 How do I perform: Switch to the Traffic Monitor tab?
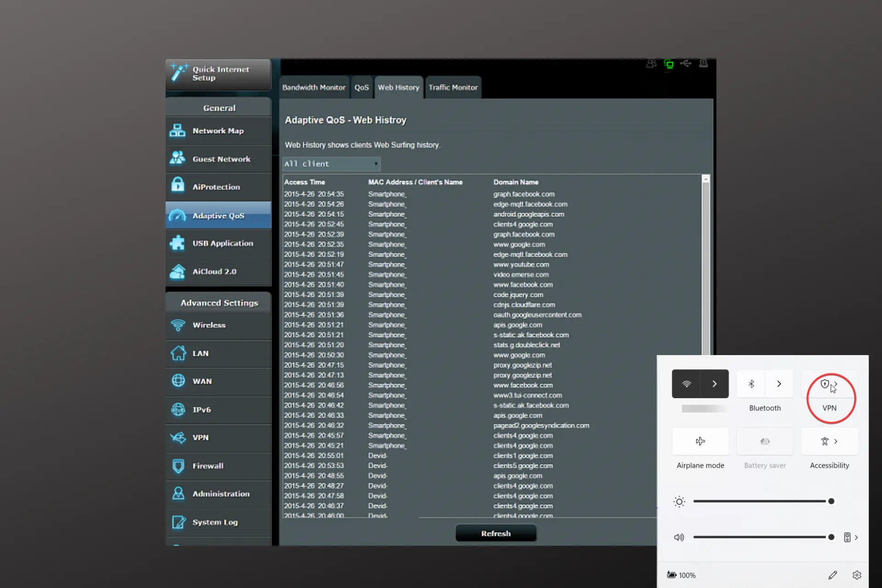point(453,87)
